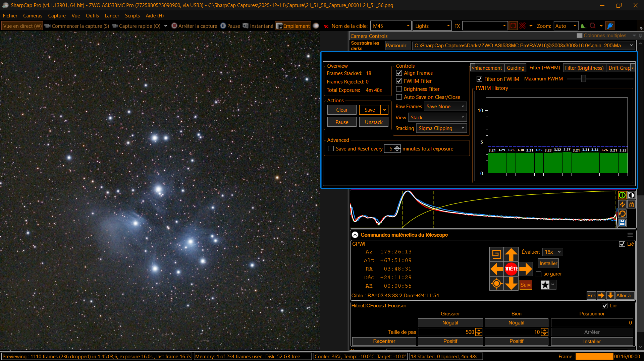Click the spiral search icon in mount controls

tap(496, 254)
